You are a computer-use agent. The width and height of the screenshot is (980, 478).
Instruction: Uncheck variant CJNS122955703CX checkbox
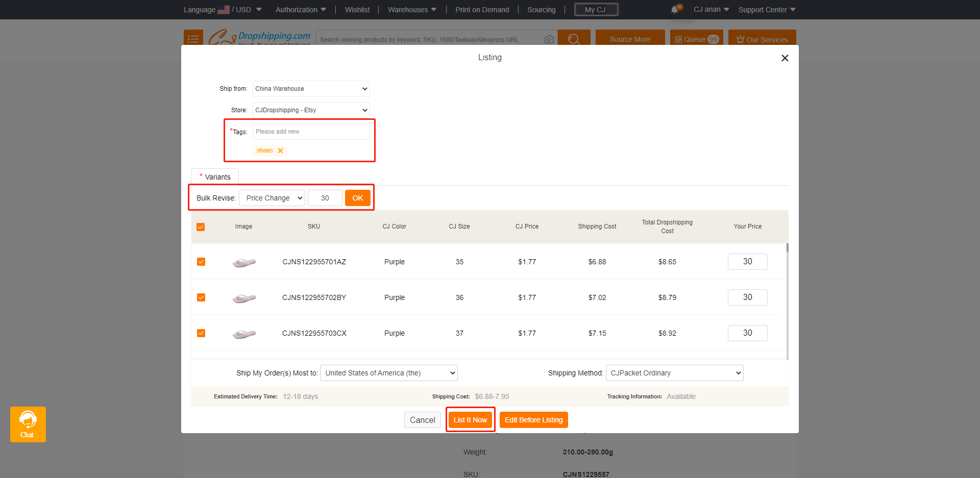(x=201, y=333)
